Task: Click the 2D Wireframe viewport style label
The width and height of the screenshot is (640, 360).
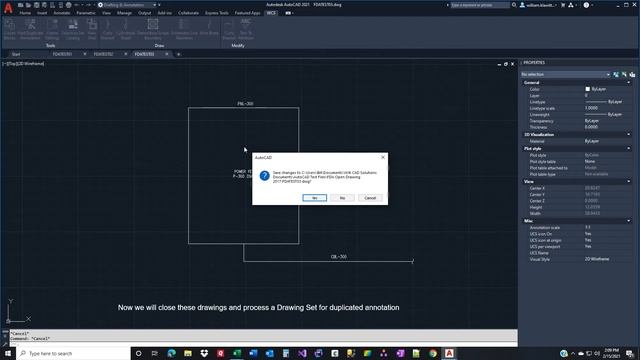Action: tap(30, 64)
